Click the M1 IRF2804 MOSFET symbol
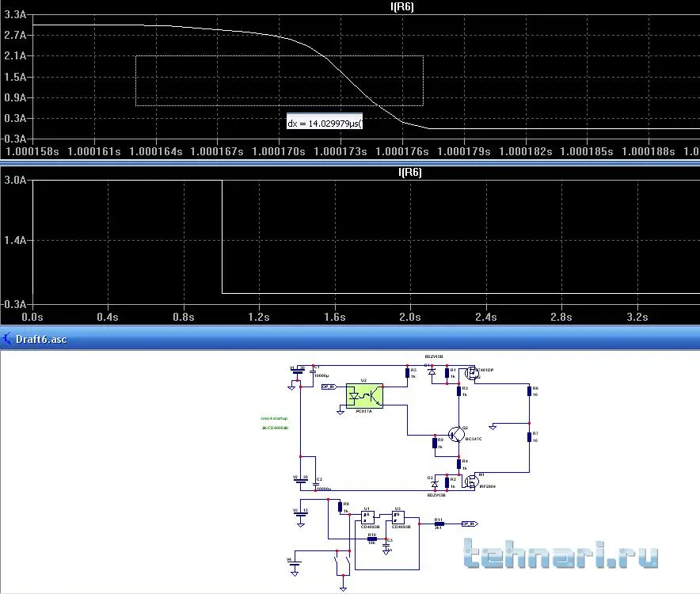 [x=471, y=482]
